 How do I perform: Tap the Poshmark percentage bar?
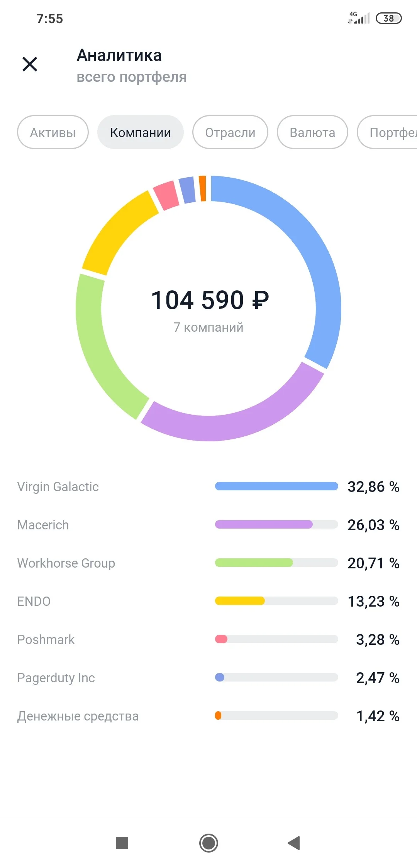276,639
